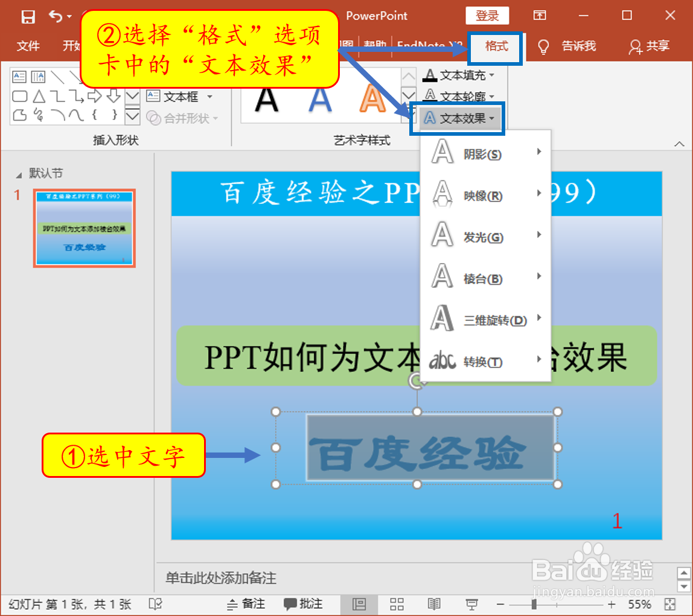Apply the orange outline WordArt style

click(372, 100)
